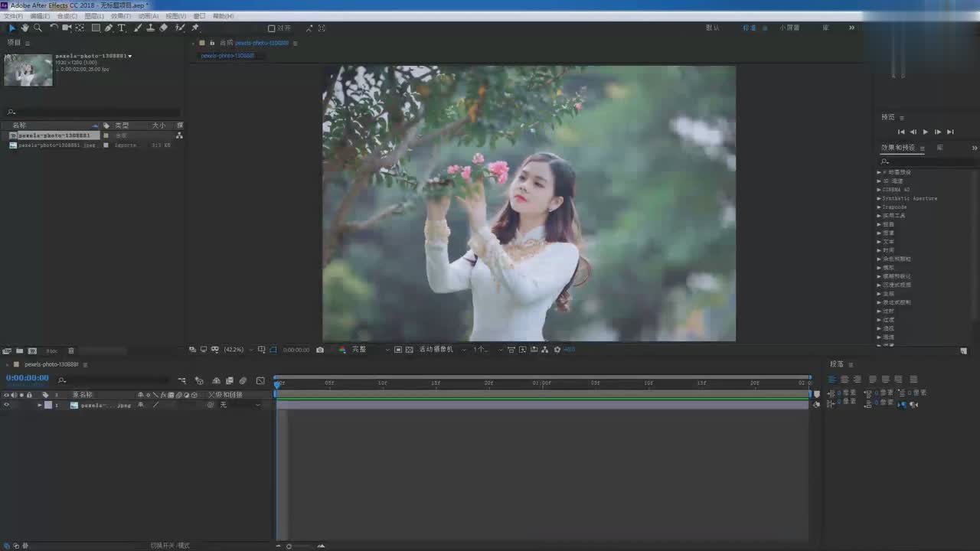980x551 pixels.
Task: Open the 帮助(H) menu
Action: pos(223,16)
